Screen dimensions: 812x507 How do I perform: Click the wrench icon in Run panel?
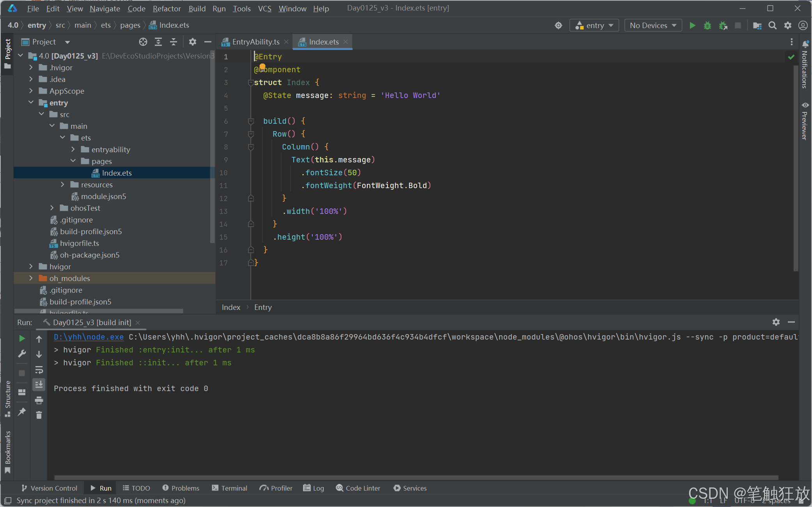click(22, 354)
